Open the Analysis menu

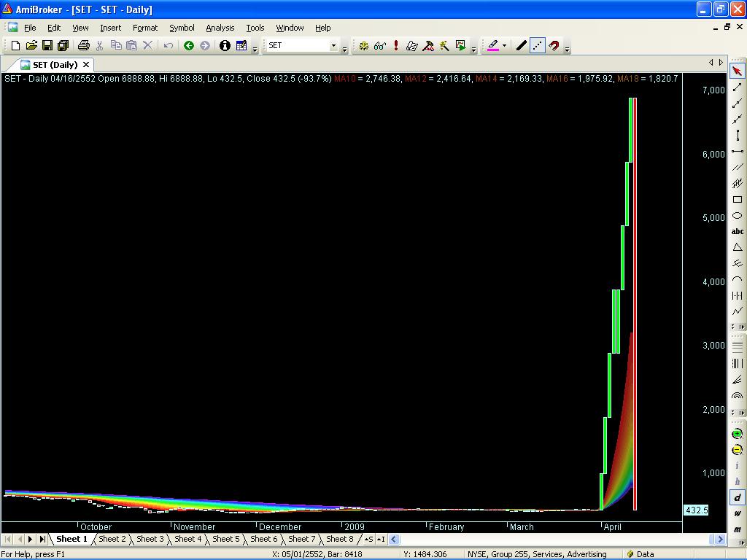(x=220, y=28)
